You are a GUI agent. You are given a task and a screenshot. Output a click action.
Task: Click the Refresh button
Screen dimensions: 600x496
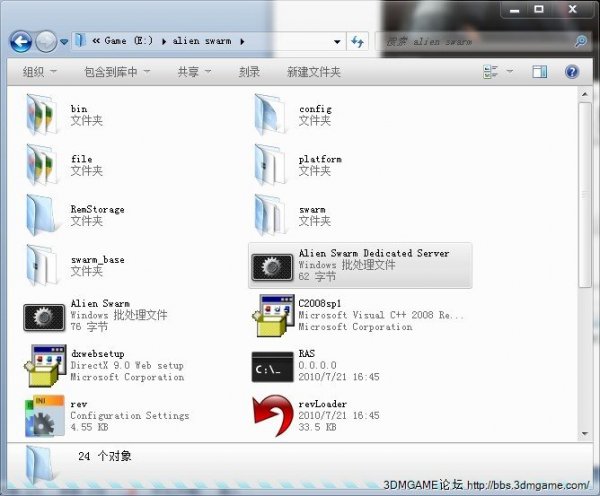[x=357, y=41]
